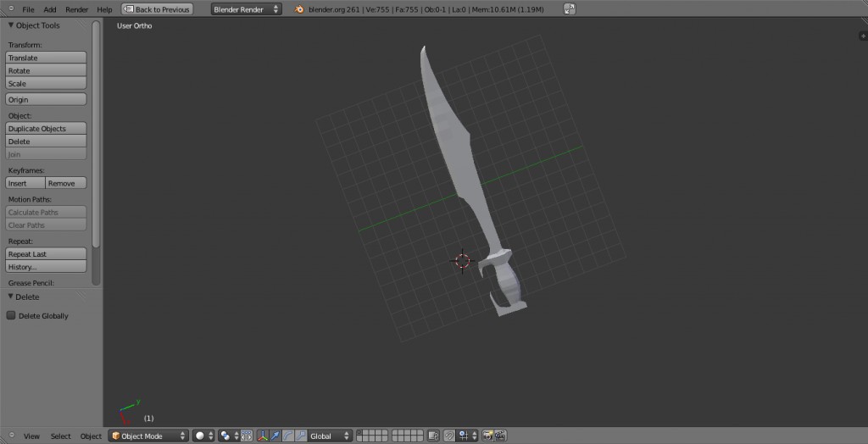Select the translate manipulator arrow icon
The width and height of the screenshot is (868, 444).
click(x=275, y=436)
